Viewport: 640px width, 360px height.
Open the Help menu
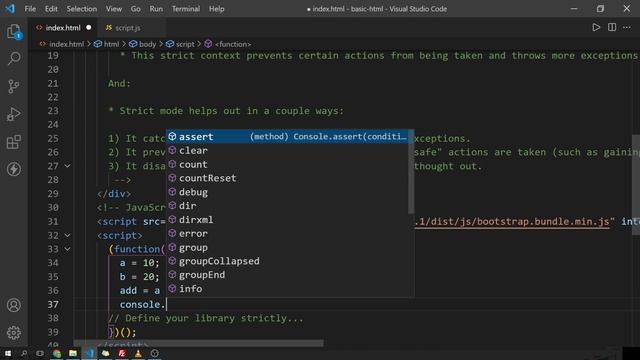[x=216, y=9]
